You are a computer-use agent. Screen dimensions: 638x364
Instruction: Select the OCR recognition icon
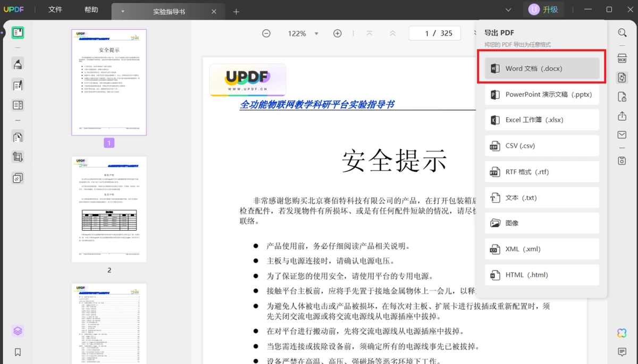coord(622,58)
